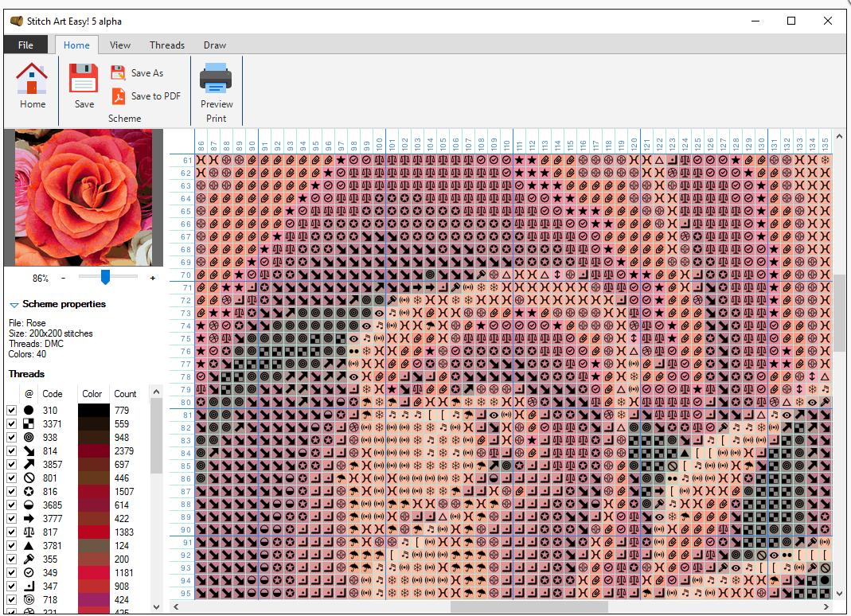
Task: Switch to the Threads tab
Action: tap(167, 45)
